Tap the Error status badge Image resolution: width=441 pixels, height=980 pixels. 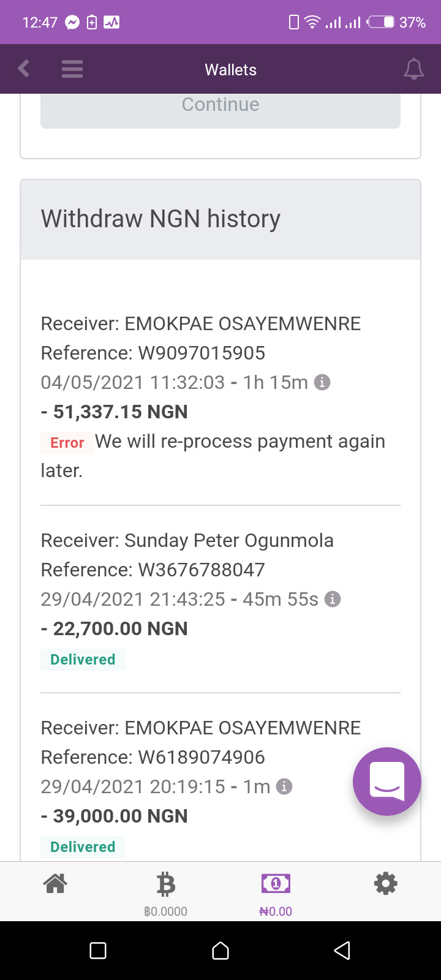click(x=67, y=442)
